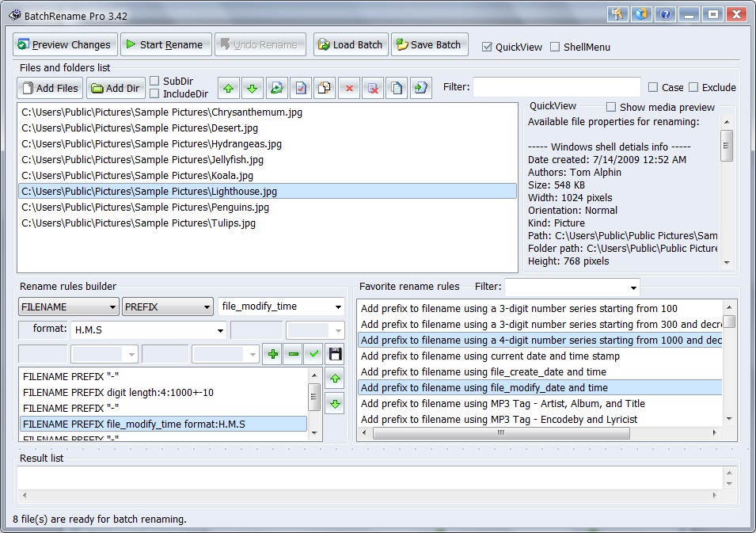The image size is (756, 533).
Task: Open help via the blue question mark icon
Action: point(666,14)
